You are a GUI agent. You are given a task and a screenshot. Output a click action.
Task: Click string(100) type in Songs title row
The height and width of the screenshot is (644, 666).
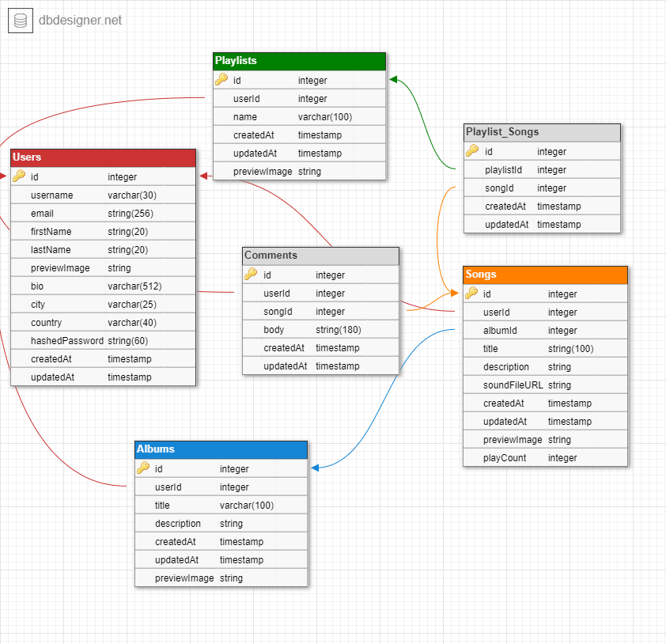571,349
